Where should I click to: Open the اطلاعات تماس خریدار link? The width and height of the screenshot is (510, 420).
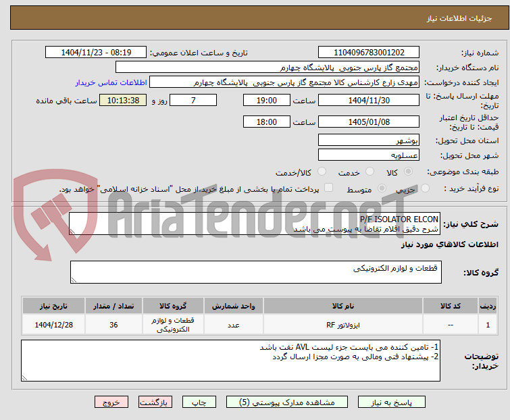click(111, 82)
